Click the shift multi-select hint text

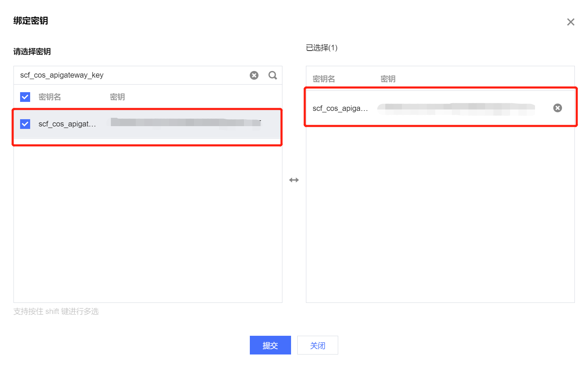point(56,312)
